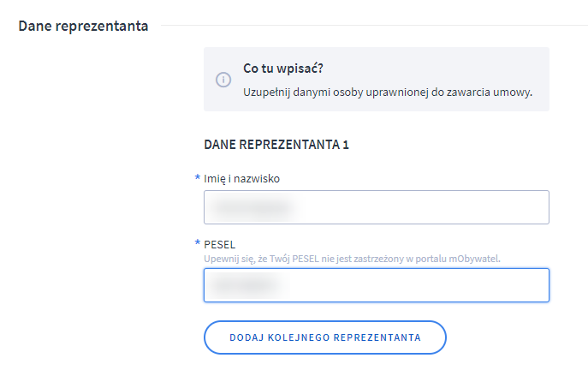Focus the "Imię i nazwisko" input field
The image size is (588, 376).
(376, 207)
